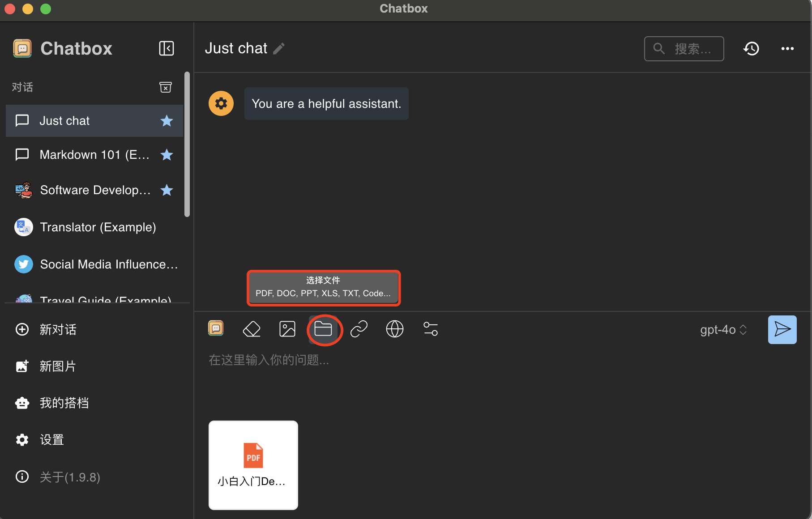
Task: Click the Translator avatar icon
Action: pos(23,227)
